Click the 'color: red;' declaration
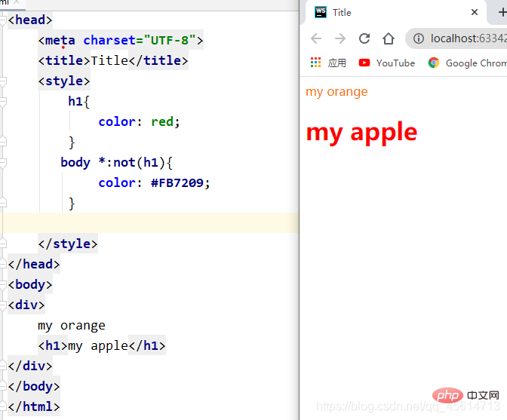Screen dimensions: 507x420 tap(139, 122)
